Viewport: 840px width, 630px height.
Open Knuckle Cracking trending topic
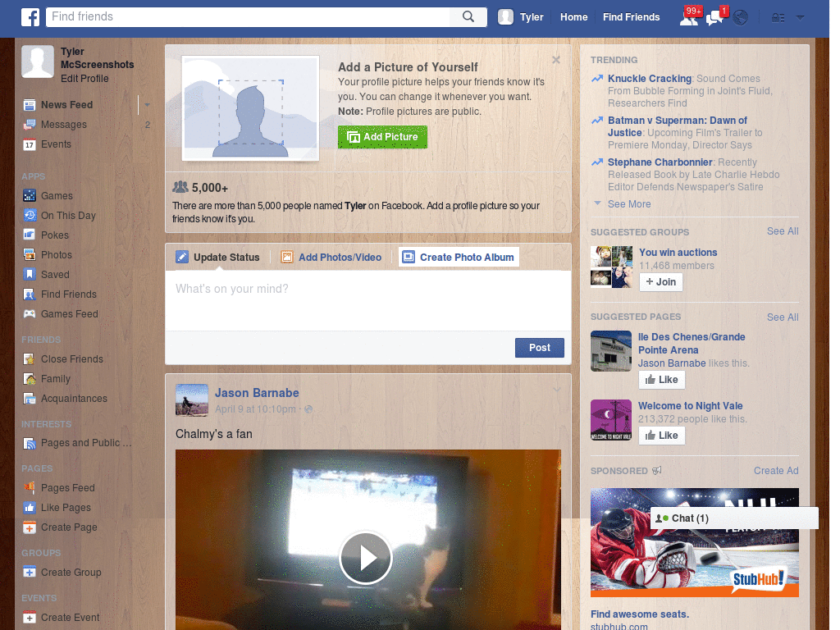tap(650, 78)
